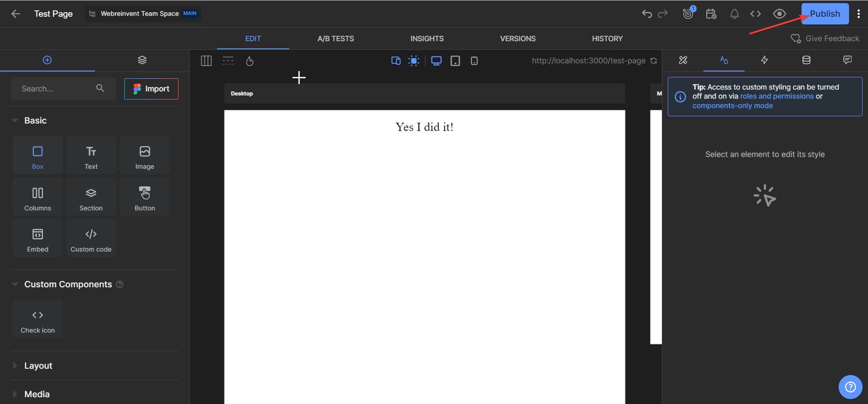The width and height of the screenshot is (868, 404).
Task: Open the roles and permissions link
Action: point(777,96)
